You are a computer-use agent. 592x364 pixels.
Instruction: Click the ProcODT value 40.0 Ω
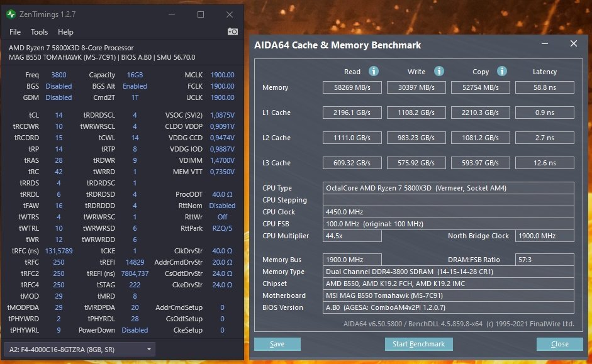pyautogui.click(x=222, y=194)
